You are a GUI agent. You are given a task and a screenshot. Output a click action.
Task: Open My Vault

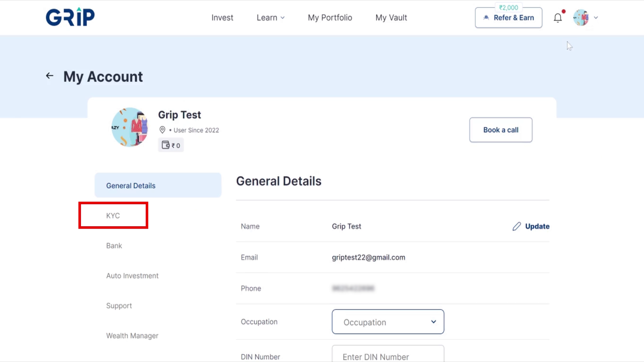(391, 18)
